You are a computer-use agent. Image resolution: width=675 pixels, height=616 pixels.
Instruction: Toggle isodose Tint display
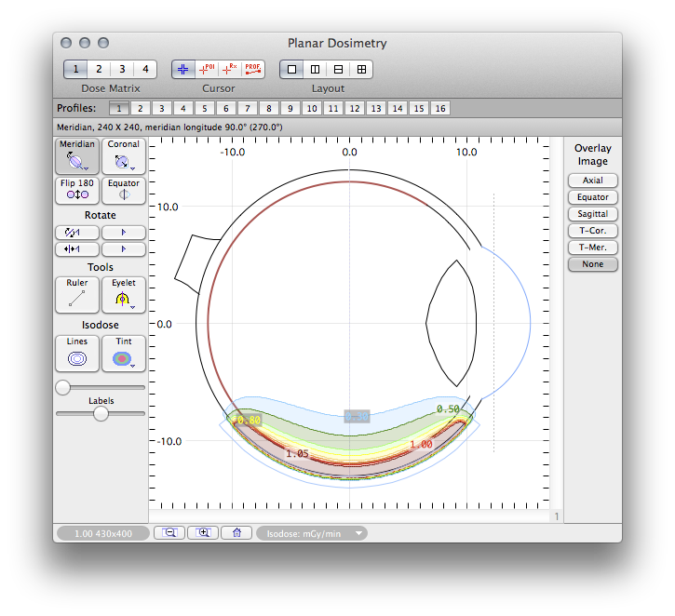click(124, 354)
